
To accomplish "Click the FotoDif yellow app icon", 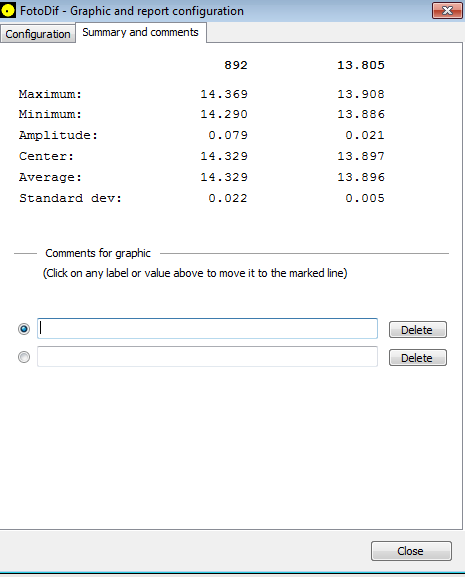I will (x=8, y=10).
